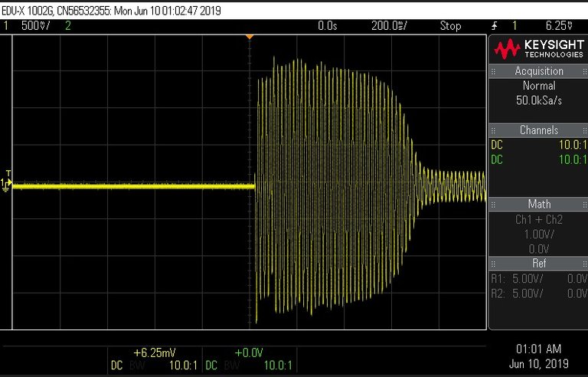Click the 1.00V/ math scale value
The width and height of the screenshot is (588, 377).
click(539, 234)
